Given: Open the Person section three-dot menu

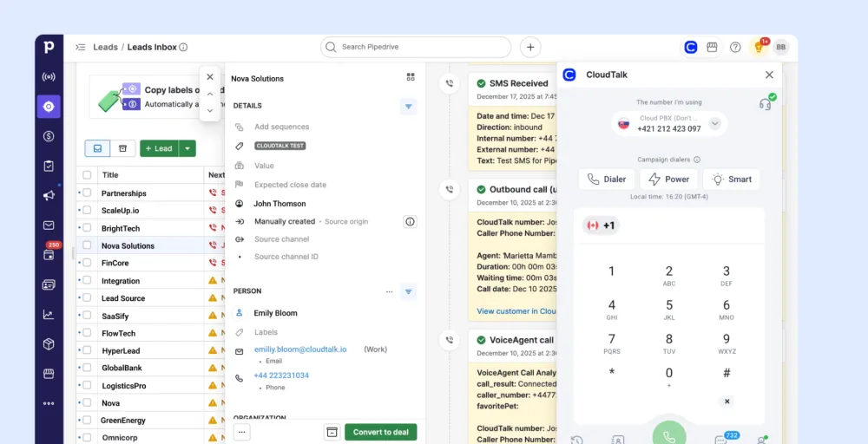Looking at the screenshot, I should (x=389, y=291).
